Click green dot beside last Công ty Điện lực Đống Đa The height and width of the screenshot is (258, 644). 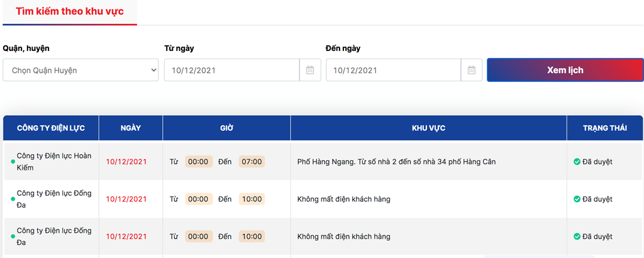pos(13,237)
